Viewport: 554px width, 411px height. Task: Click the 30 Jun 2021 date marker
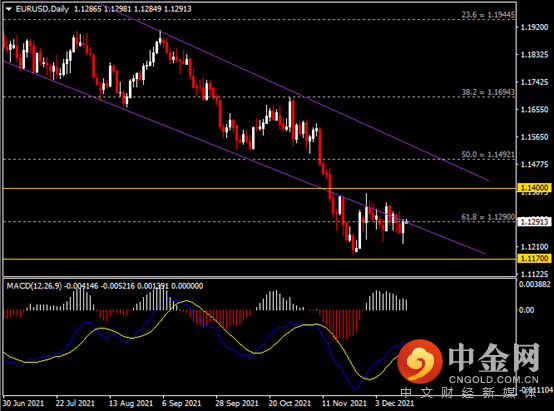point(23,403)
